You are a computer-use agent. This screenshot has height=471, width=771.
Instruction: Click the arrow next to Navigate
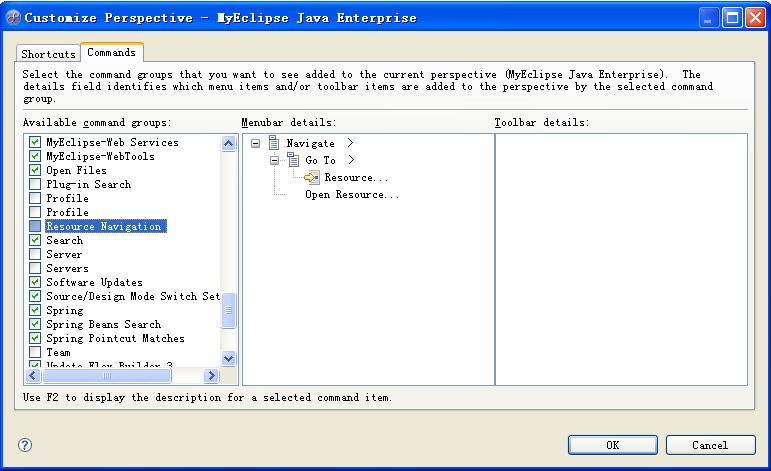coord(350,143)
